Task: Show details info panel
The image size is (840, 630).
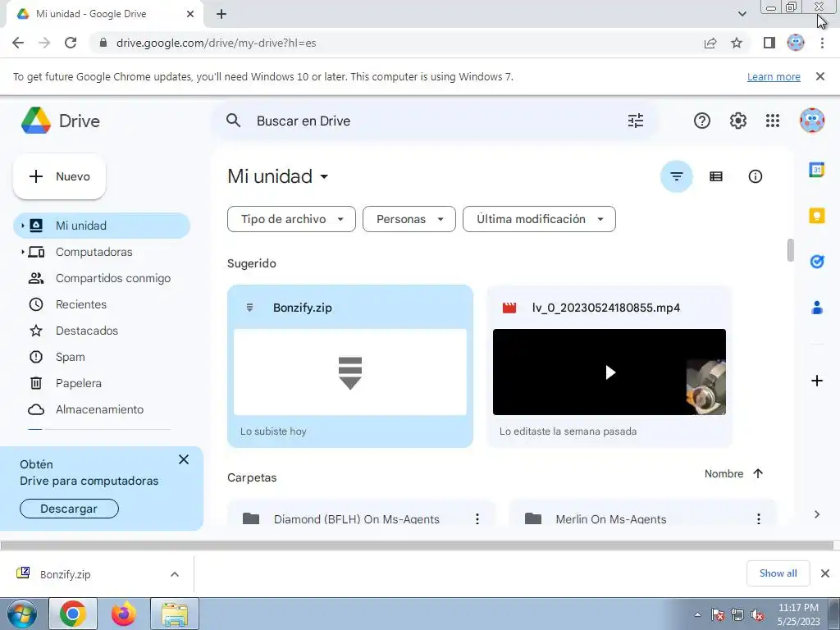Action: click(756, 176)
